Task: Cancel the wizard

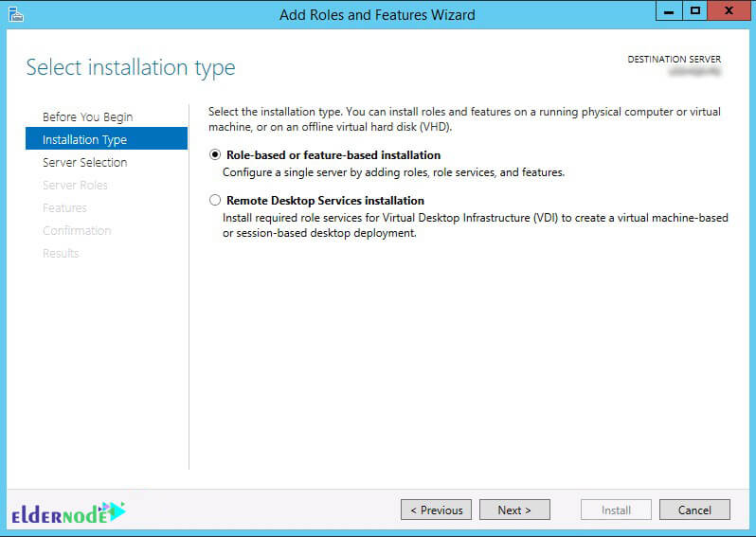Action: point(694,510)
